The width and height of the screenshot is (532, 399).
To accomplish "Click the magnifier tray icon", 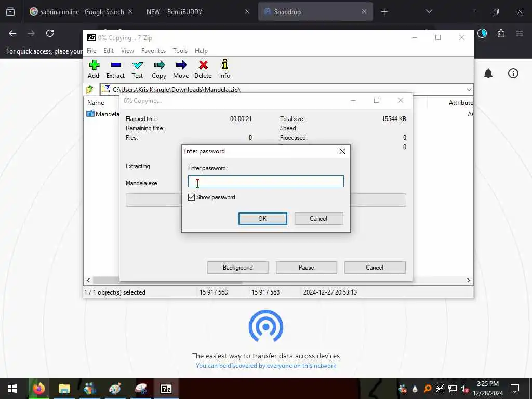I will tap(427, 389).
